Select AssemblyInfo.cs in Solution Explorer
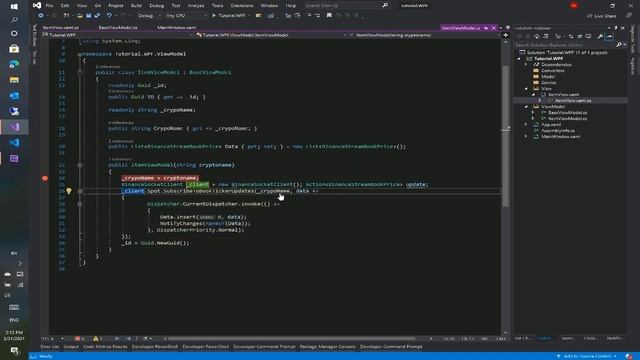Viewport: 640px width, 360px height. (x=558, y=131)
